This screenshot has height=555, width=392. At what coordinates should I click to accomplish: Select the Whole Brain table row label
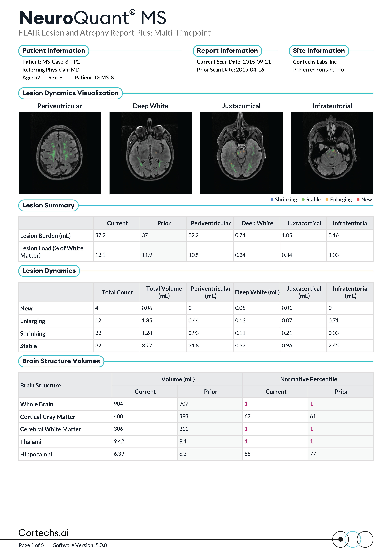pyautogui.click(x=37, y=404)
